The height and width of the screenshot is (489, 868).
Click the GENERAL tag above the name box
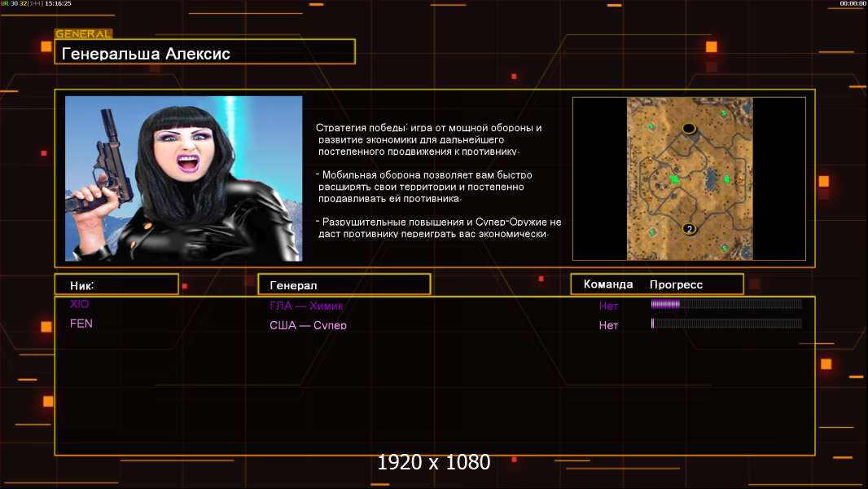pyautogui.click(x=83, y=34)
